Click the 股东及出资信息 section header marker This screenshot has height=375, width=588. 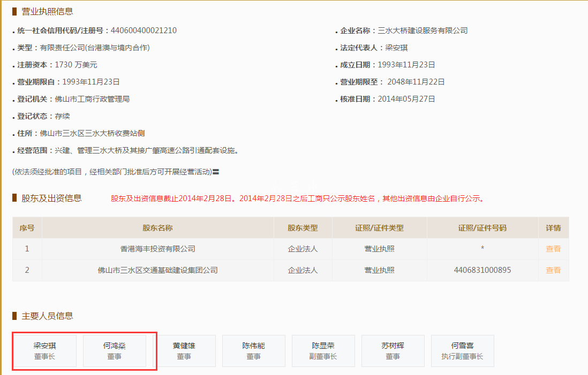pos(14,198)
